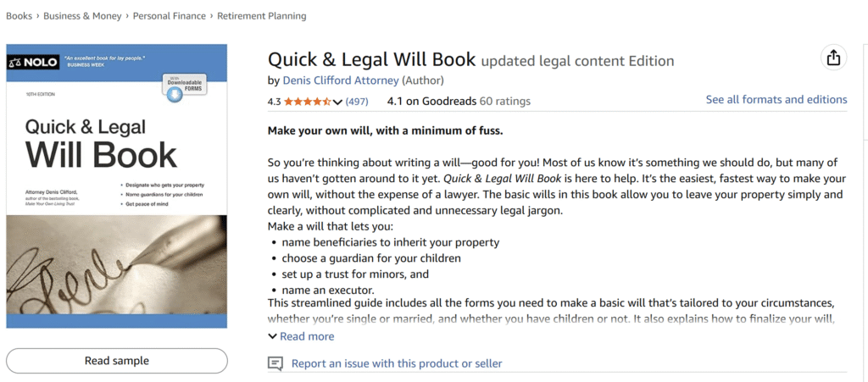Go to Business & Money breadcrumb

[84, 16]
